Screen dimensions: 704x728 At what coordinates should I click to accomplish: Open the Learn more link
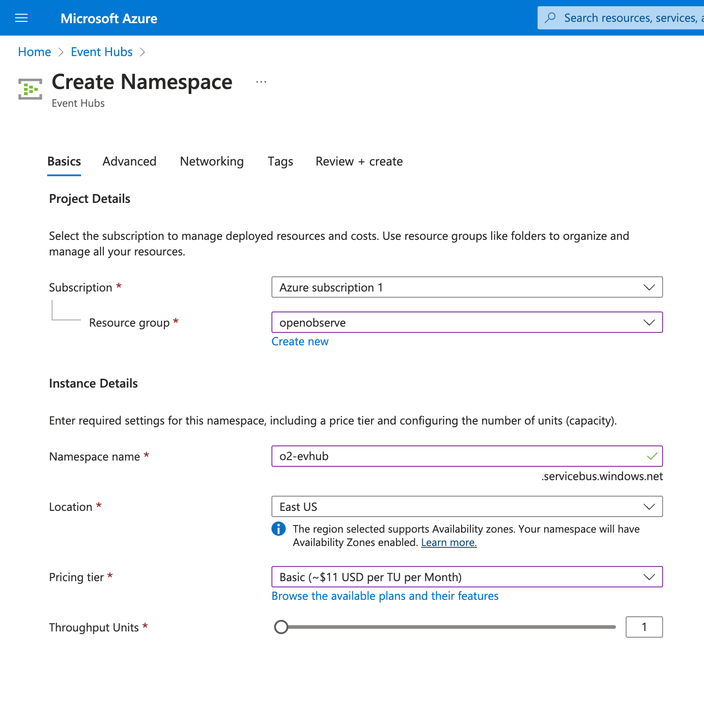[x=449, y=542]
